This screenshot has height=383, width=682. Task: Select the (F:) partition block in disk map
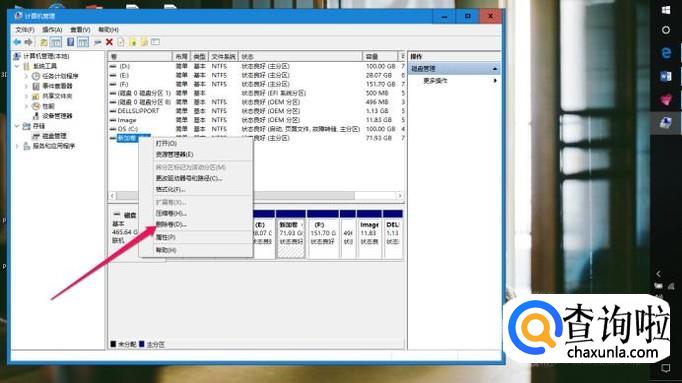[322, 235]
